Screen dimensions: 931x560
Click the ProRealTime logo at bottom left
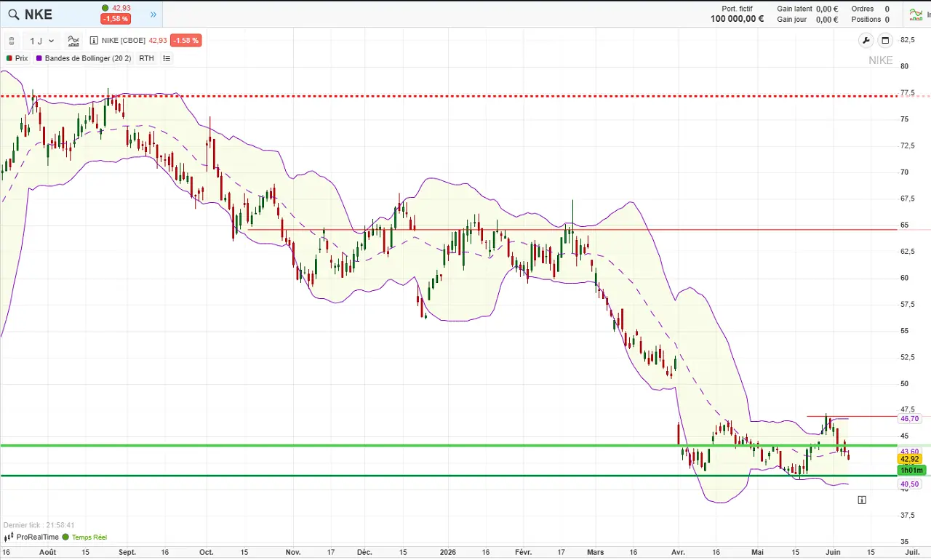pyautogui.click(x=32, y=537)
